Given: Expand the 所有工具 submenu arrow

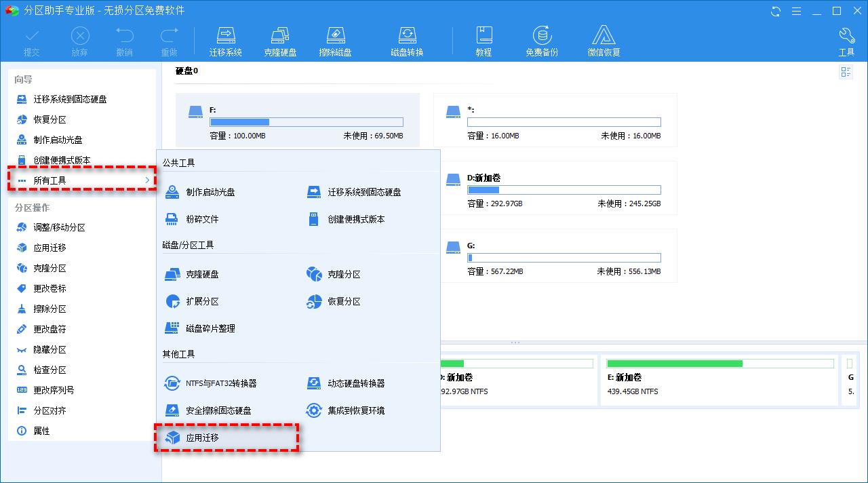Looking at the screenshot, I should point(147,180).
